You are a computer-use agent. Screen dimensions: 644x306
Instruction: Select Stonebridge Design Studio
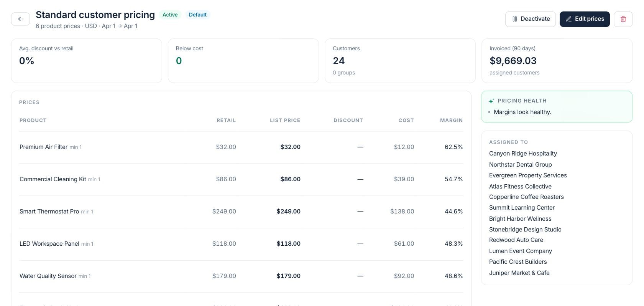coord(525,229)
